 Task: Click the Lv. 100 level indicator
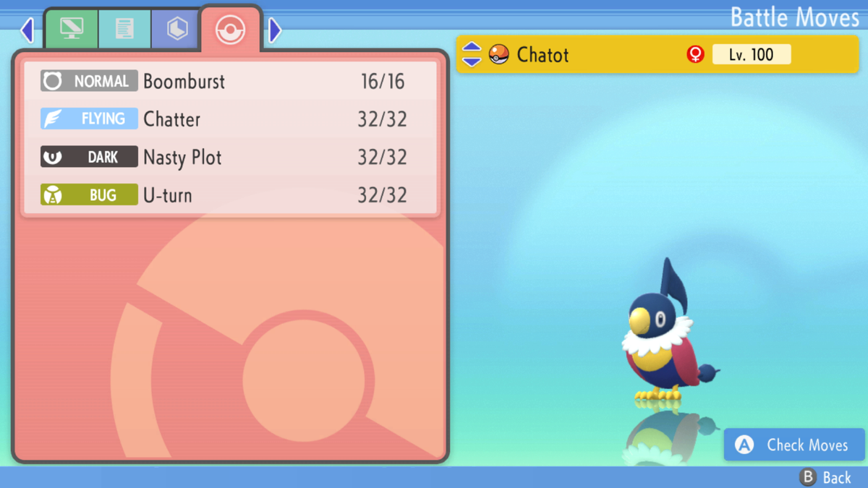(752, 54)
